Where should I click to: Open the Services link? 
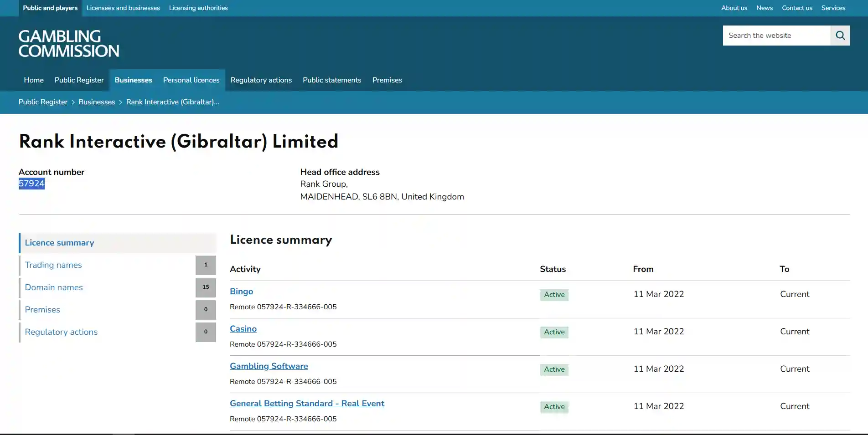click(x=833, y=8)
